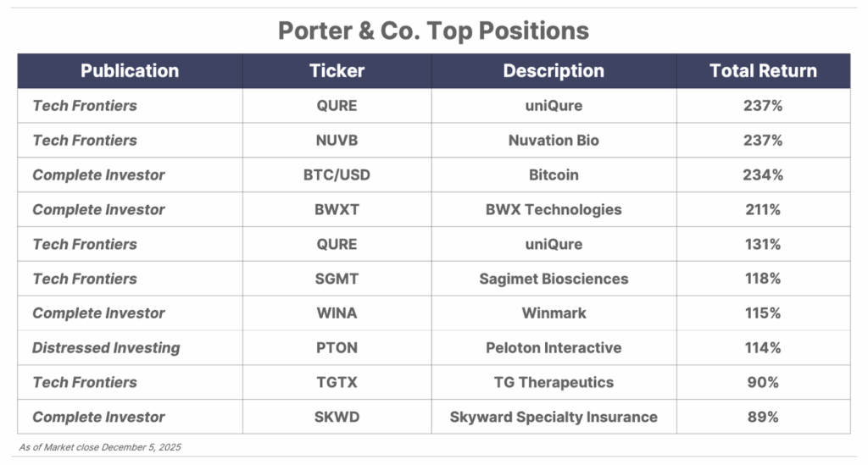Click BWX Technologies description
The width and height of the screenshot is (868, 465).
coord(554,209)
